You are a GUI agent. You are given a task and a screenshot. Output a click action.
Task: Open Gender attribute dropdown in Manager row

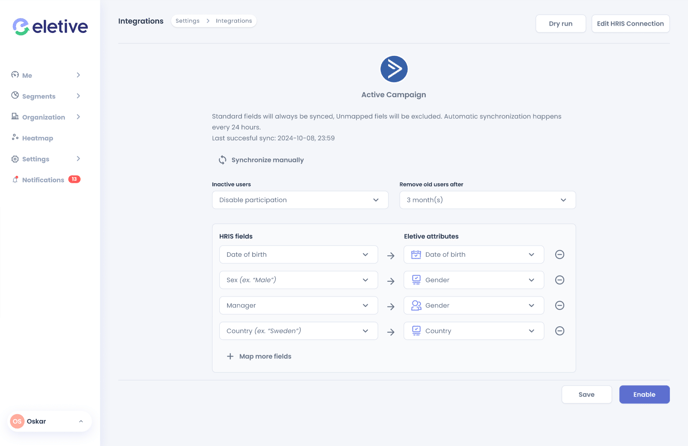[474, 306]
